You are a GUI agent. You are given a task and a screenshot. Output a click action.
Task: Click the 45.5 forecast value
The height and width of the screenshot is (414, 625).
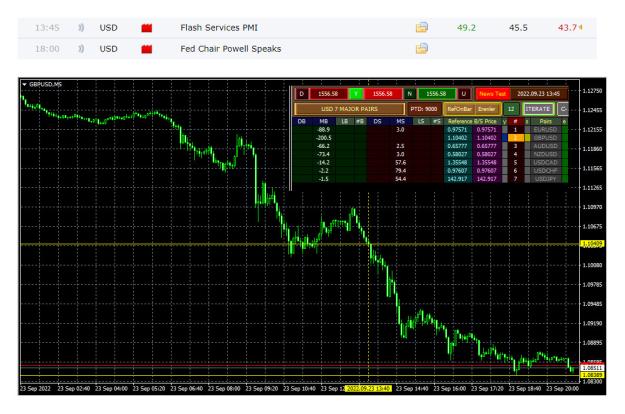(518, 27)
